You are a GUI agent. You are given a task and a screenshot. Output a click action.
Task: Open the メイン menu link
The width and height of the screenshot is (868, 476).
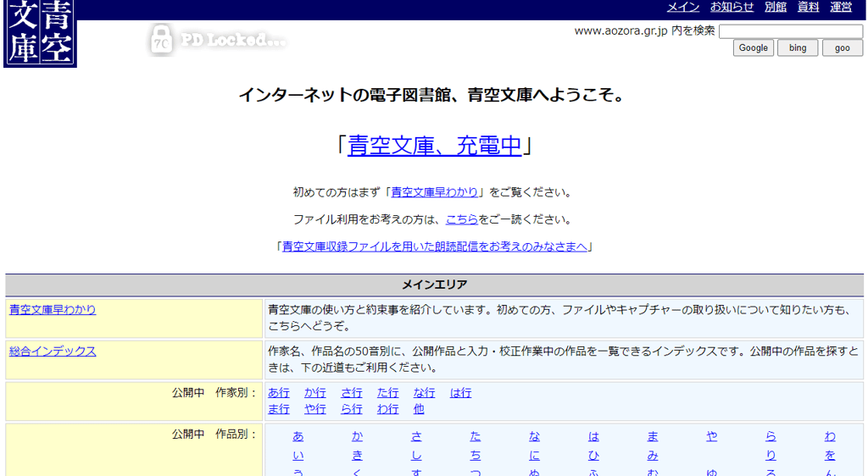click(682, 7)
